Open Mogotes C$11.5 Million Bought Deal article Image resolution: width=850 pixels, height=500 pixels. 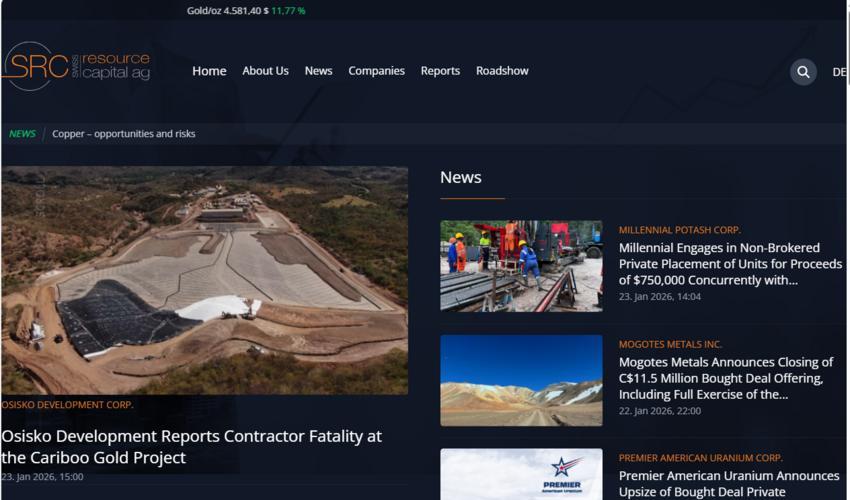(x=726, y=378)
